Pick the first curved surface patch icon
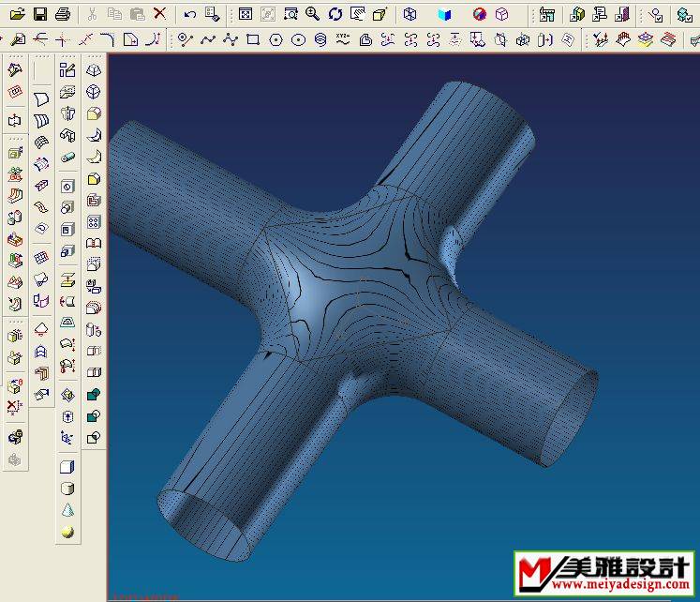Viewport: 700px width, 602px height. 41,99
